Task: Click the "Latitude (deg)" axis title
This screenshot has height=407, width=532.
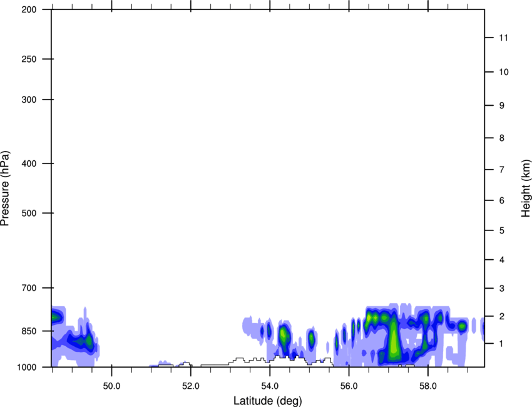Action: 268,400
